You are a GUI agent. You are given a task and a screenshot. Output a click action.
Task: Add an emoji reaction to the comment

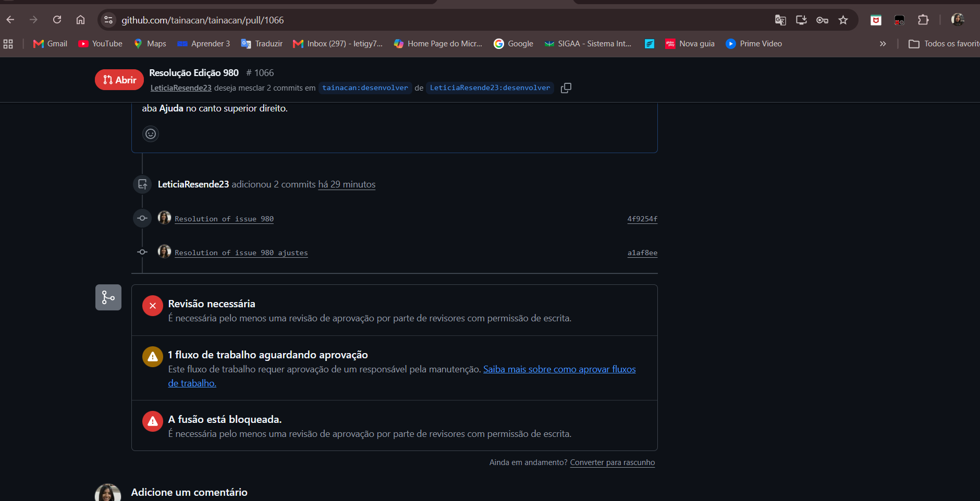151,134
